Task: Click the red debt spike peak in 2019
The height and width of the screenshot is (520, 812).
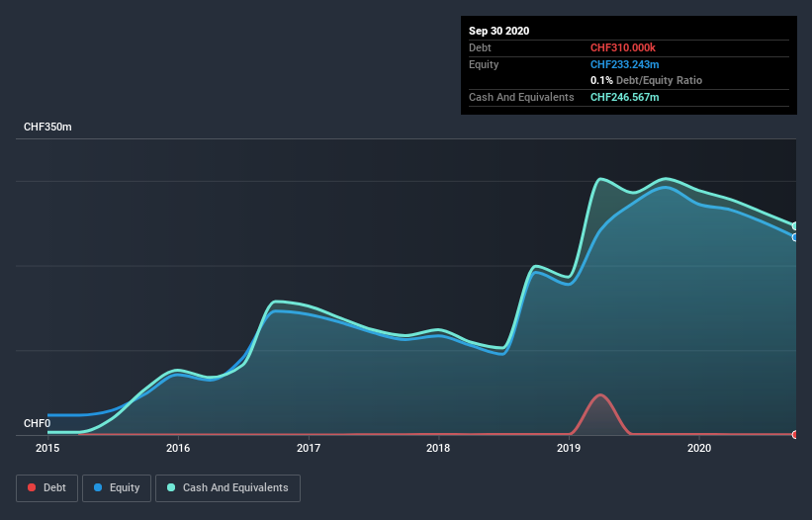Action: [x=600, y=395]
